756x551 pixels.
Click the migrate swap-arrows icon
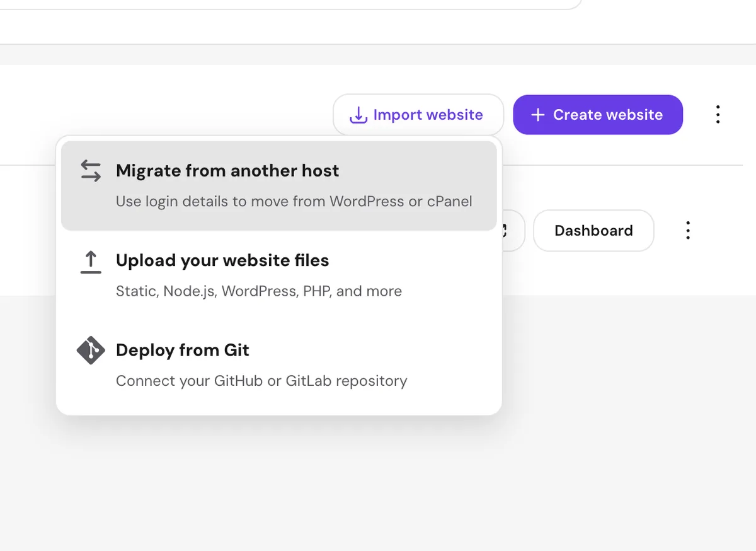click(91, 171)
